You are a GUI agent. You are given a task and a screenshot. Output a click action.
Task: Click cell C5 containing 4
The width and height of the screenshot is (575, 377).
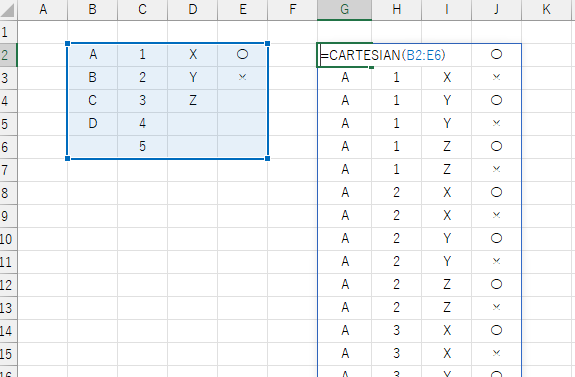[143, 124]
